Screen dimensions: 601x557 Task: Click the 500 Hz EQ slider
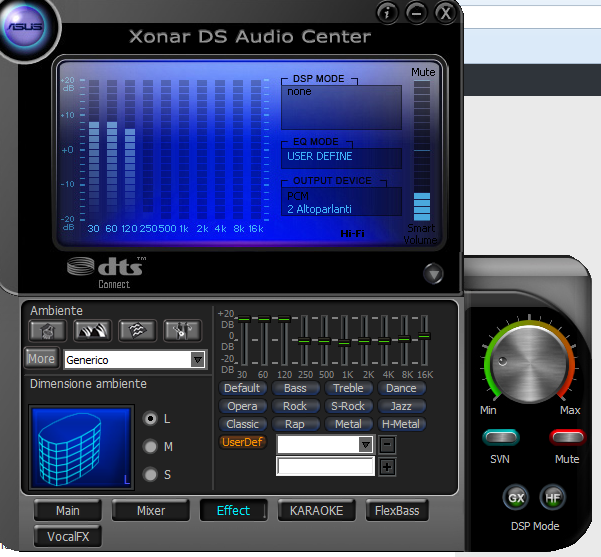(324, 341)
